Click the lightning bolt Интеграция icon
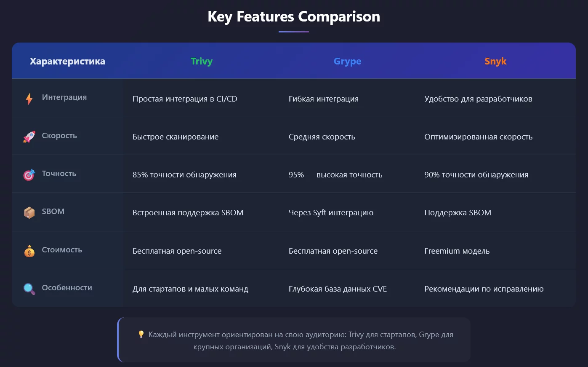 (29, 99)
